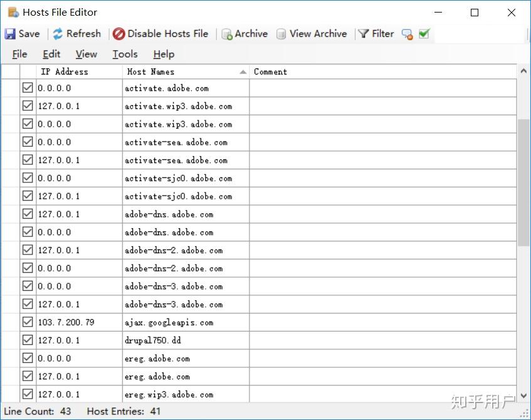Select host ereg.adobe.com with 127.0.0.1
The width and height of the screenshot is (531, 420).
[186, 376]
